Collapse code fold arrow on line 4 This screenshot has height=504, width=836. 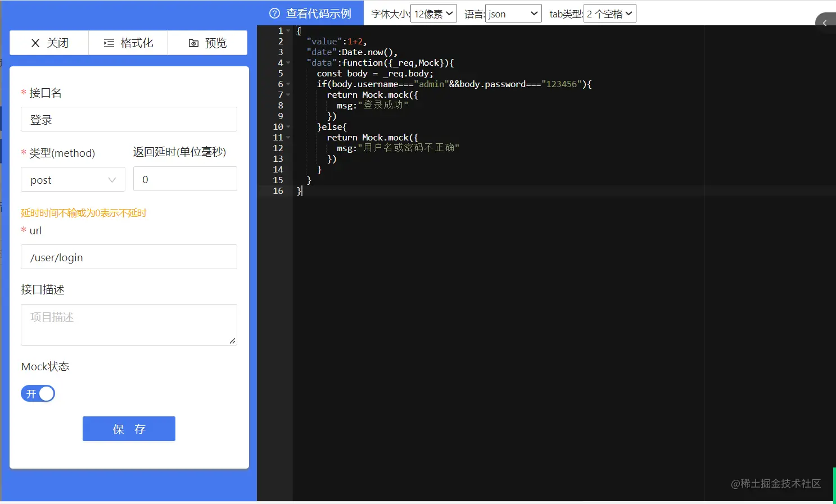click(x=288, y=63)
